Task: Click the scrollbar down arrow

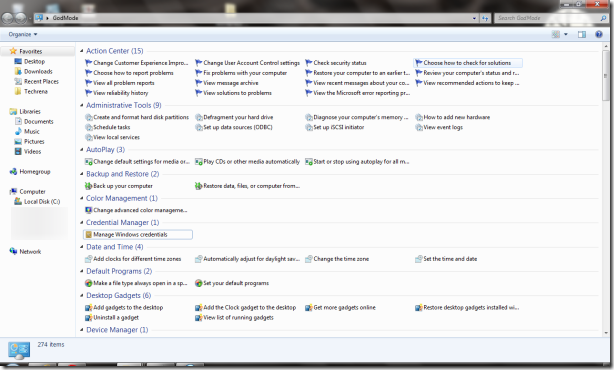Action: (x=606, y=333)
